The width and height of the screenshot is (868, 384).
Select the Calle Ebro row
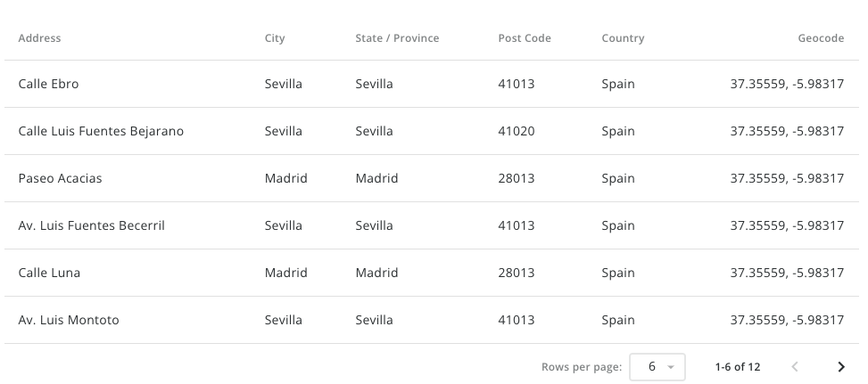(x=49, y=85)
